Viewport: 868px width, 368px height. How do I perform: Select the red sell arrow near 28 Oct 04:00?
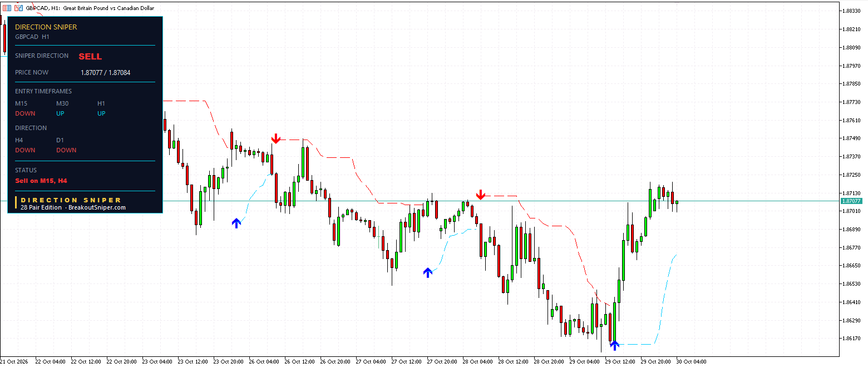(x=481, y=195)
